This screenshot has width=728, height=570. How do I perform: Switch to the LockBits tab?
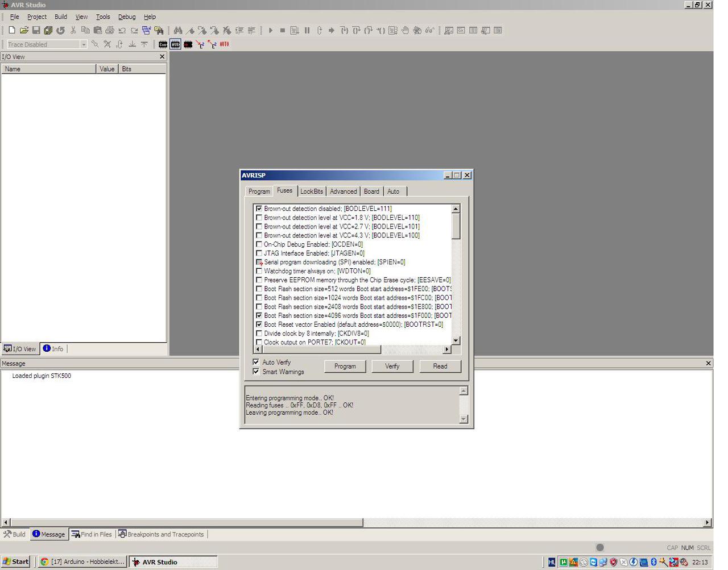click(312, 192)
